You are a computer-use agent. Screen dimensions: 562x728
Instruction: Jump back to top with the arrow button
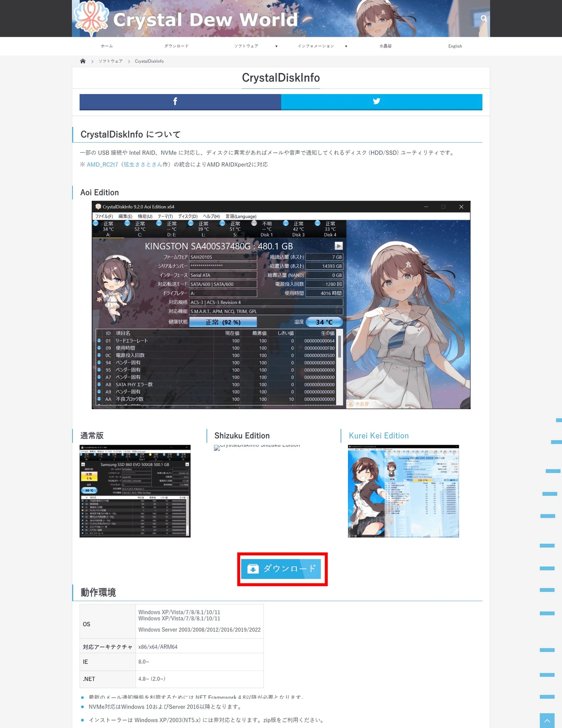pos(547,721)
